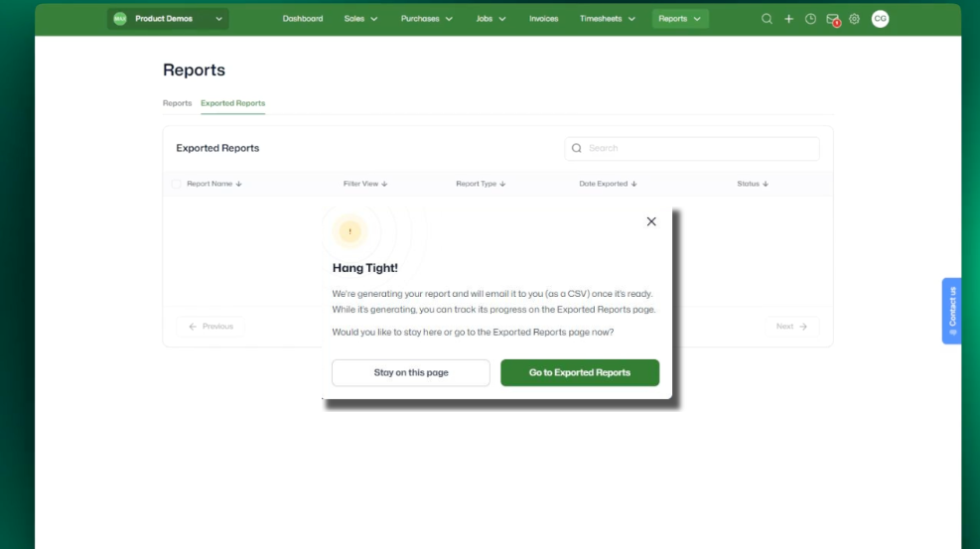Expand the Sales menu dropdown
Viewport: 980px width, 549px height.
pos(360,19)
